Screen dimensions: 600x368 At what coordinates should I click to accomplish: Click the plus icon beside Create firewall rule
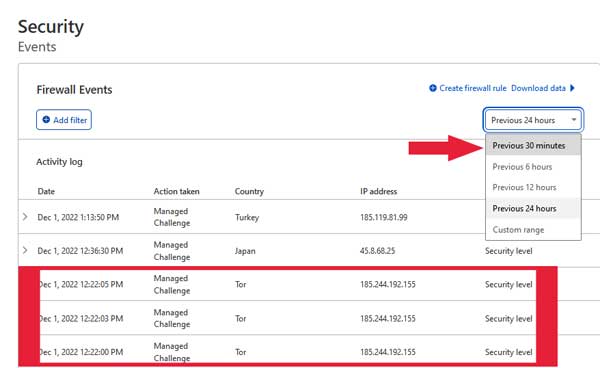pyautogui.click(x=433, y=88)
